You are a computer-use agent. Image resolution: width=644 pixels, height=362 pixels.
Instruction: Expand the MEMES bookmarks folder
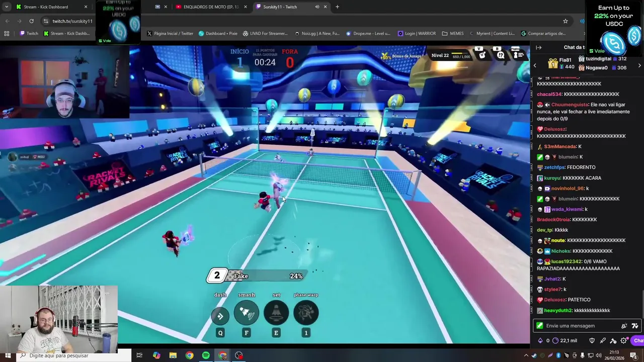(453, 34)
